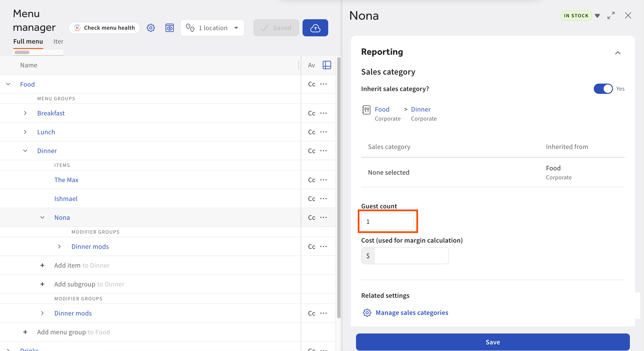Click the tabs horizontal scrollbar thumb

point(22,52)
